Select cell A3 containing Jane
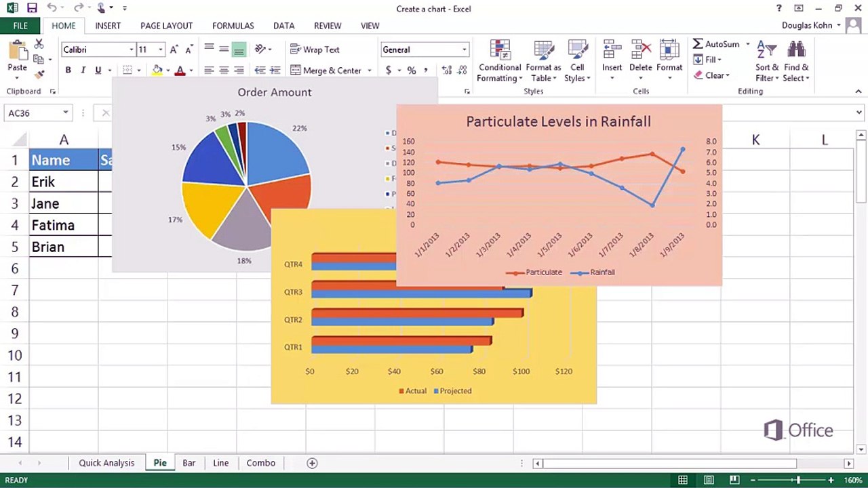The width and height of the screenshot is (868, 488). click(x=64, y=203)
